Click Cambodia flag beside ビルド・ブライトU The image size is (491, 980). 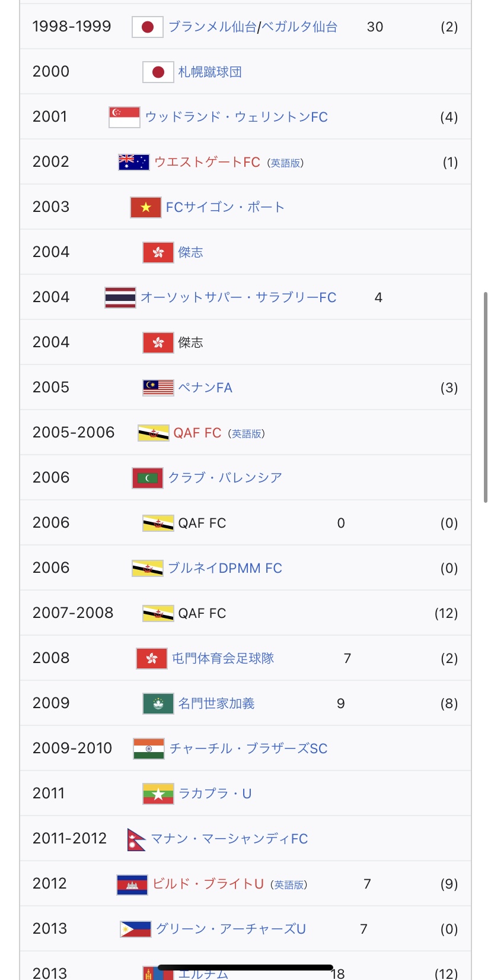pyautogui.click(x=132, y=884)
